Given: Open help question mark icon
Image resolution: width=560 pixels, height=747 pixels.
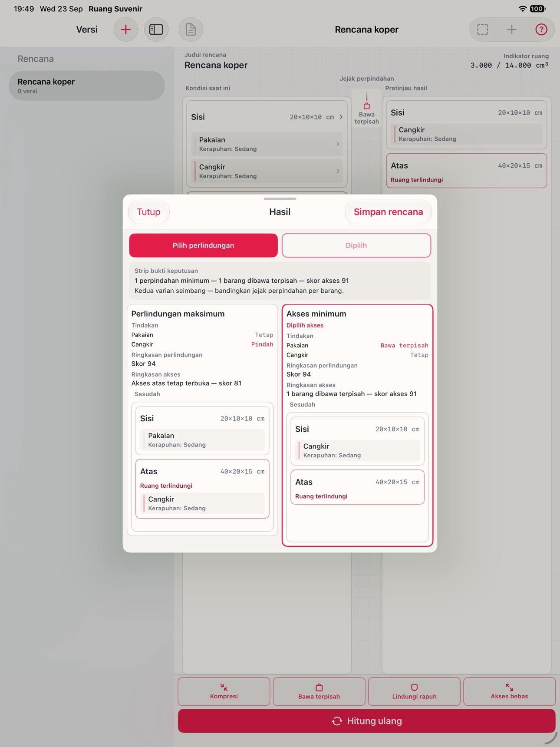Looking at the screenshot, I should [541, 30].
